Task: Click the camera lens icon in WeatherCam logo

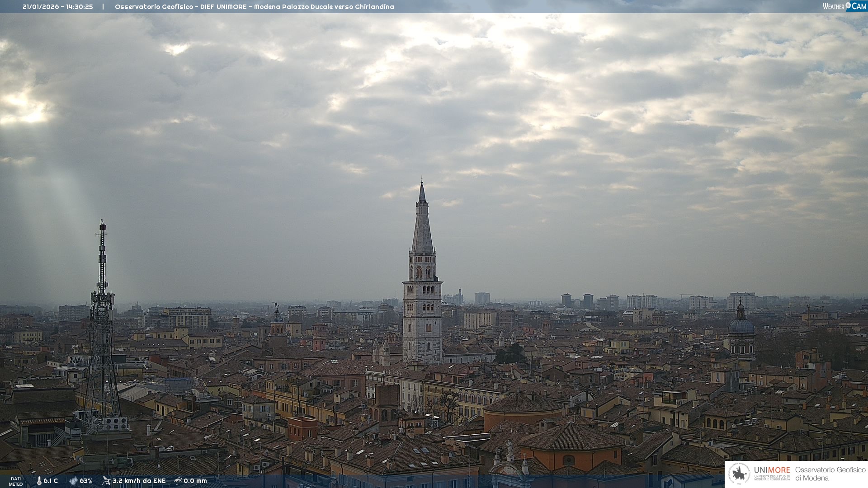Action: click(x=848, y=5)
